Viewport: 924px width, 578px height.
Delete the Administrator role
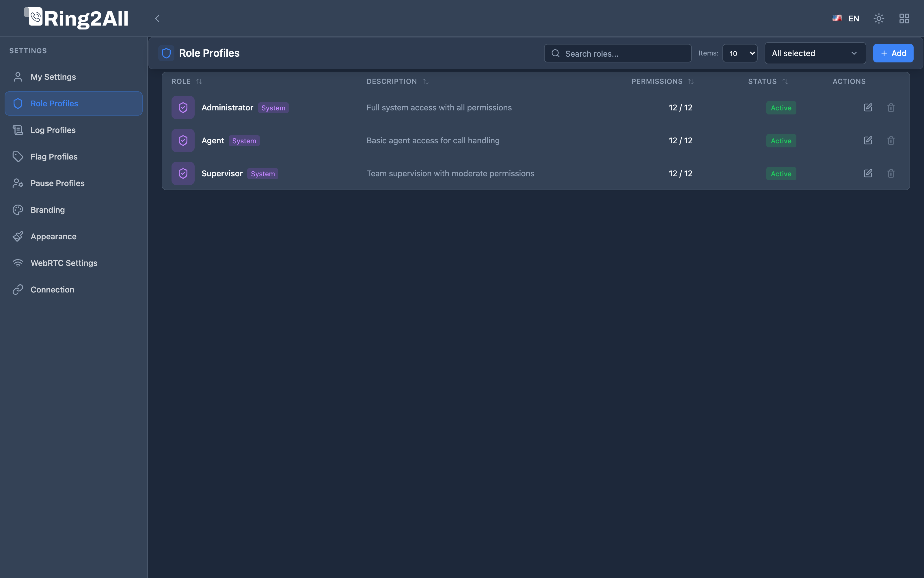point(891,108)
